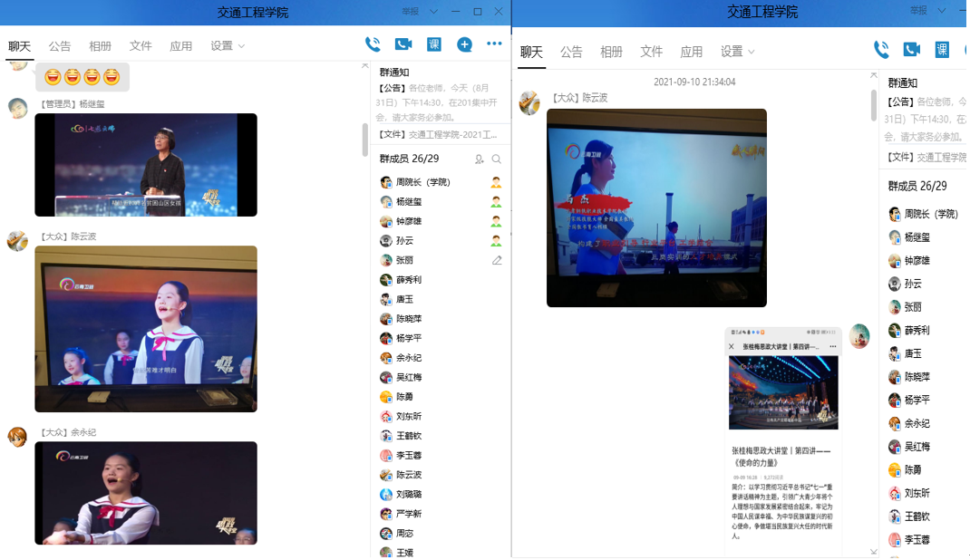Image resolution: width=970 pixels, height=560 pixels.
Task: Open 陈云波's TV photo in the left chat
Action: (146, 329)
